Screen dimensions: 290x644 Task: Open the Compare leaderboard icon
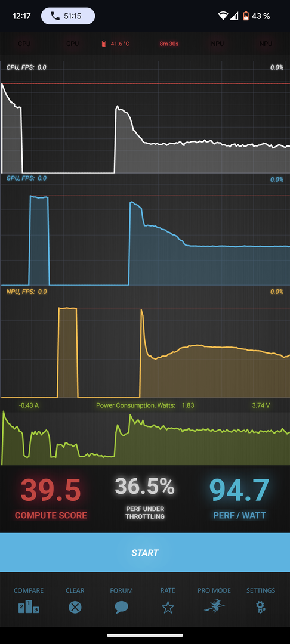coord(29,606)
